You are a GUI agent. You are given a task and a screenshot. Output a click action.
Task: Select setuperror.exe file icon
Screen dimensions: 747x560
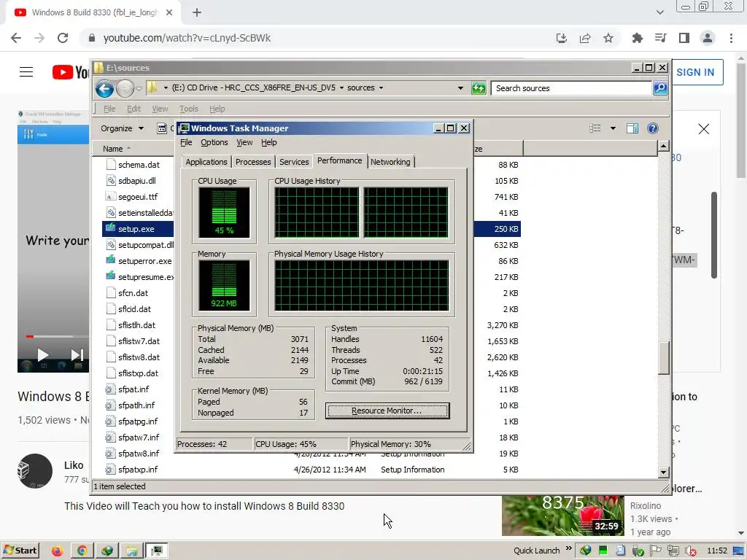[x=111, y=260]
